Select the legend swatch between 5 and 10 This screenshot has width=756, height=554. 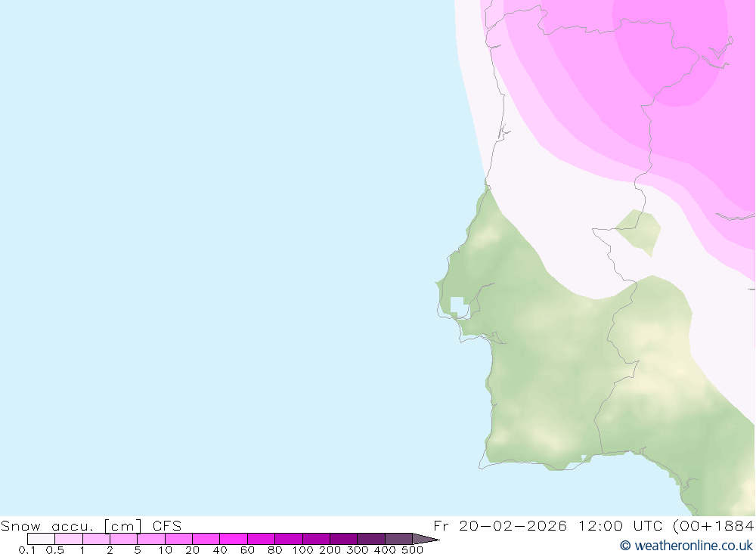(x=151, y=539)
